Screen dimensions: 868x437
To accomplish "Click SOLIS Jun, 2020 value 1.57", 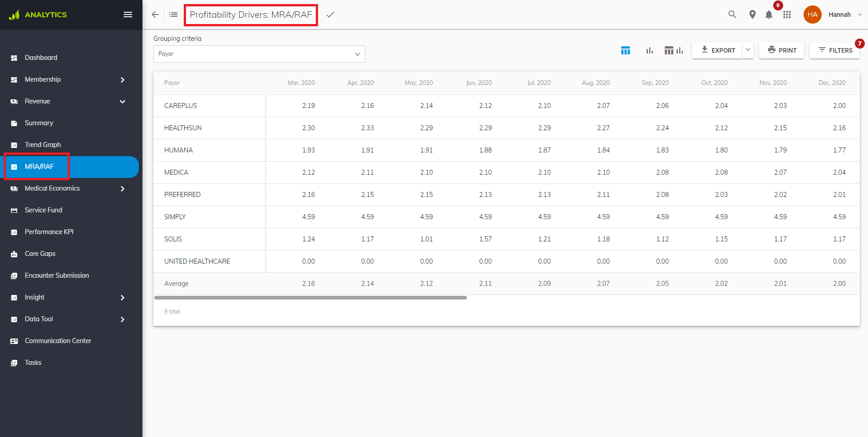I will [x=485, y=239].
